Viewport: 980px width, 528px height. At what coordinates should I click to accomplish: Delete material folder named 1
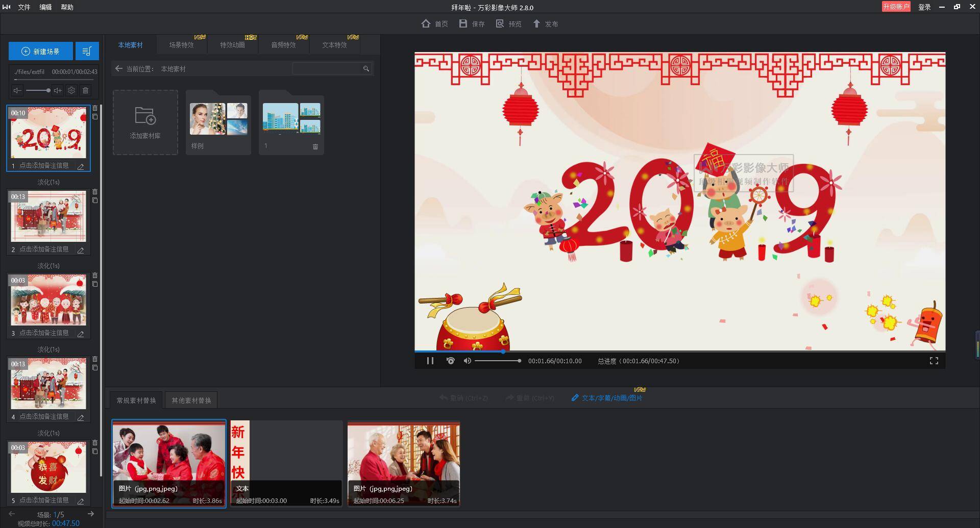point(315,146)
